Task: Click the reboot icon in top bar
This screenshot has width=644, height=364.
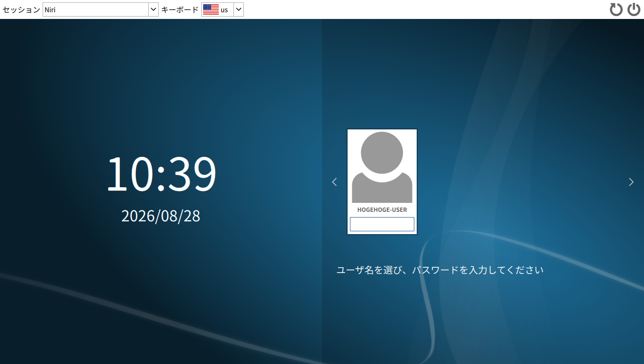Action: 616,9
